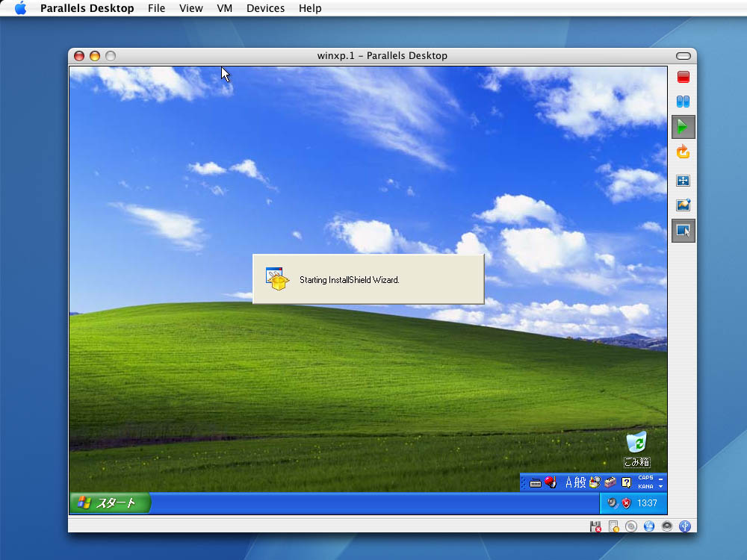Image resolution: width=747 pixels, height=560 pixels.
Task: Switch to full screen mode icon
Action: pyautogui.click(x=683, y=181)
